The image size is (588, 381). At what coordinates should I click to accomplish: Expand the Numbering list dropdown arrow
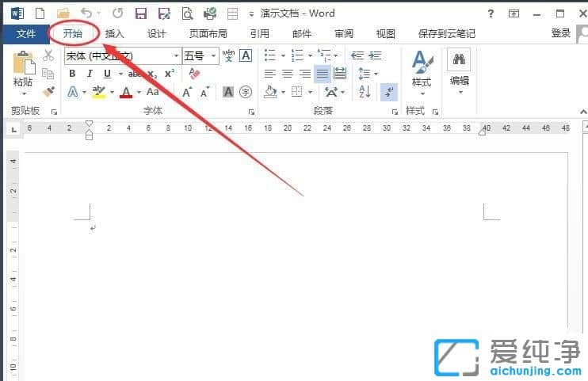pyautogui.click(x=310, y=56)
